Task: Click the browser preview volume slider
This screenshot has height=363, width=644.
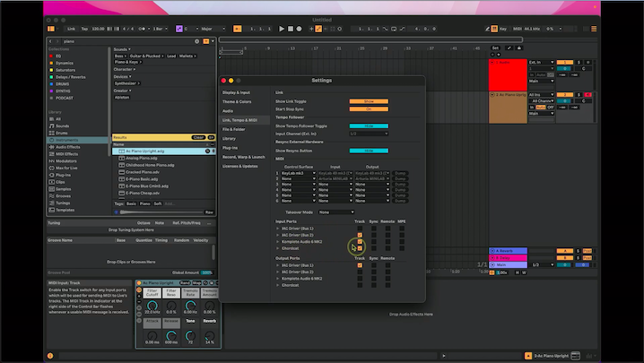Action: [x=161, y=212]
